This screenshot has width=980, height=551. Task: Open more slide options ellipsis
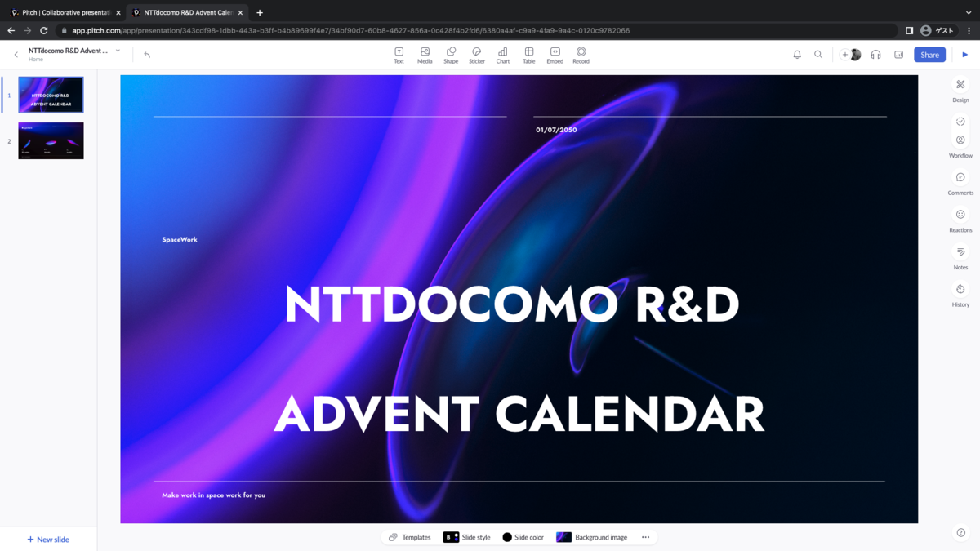pyautogui.click(x=646, y=537)
